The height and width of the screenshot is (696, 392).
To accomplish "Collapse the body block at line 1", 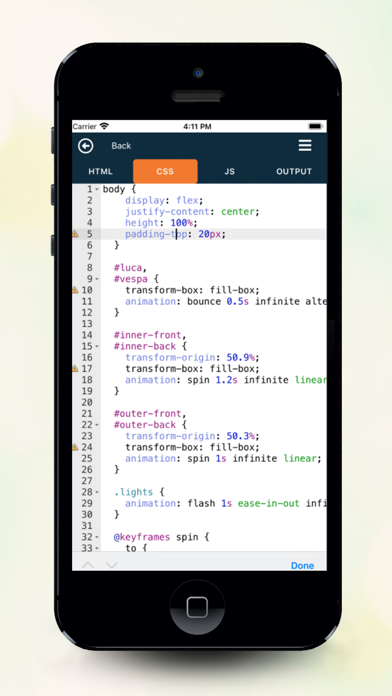I will point(97,190).
